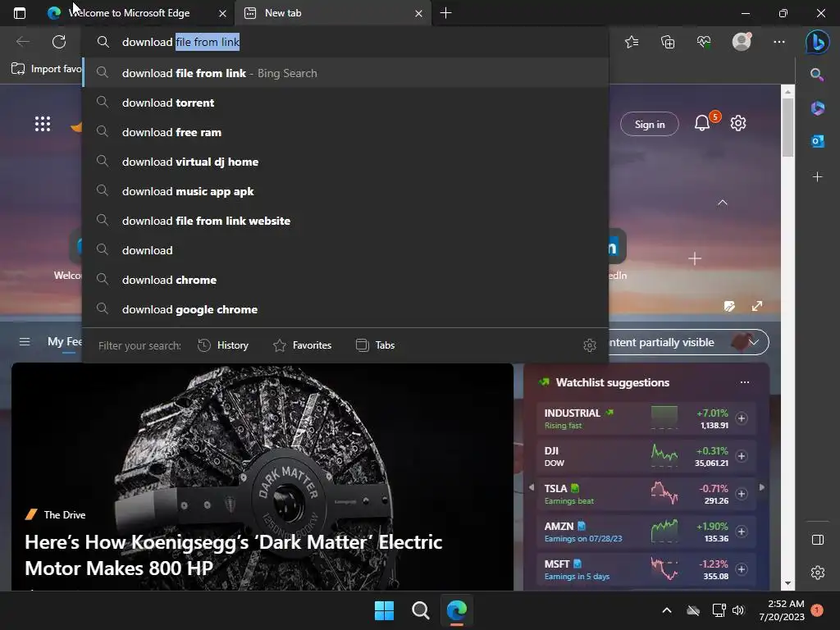Open the Windows Start button
840x630 pixels.
(x=384, y=610)
